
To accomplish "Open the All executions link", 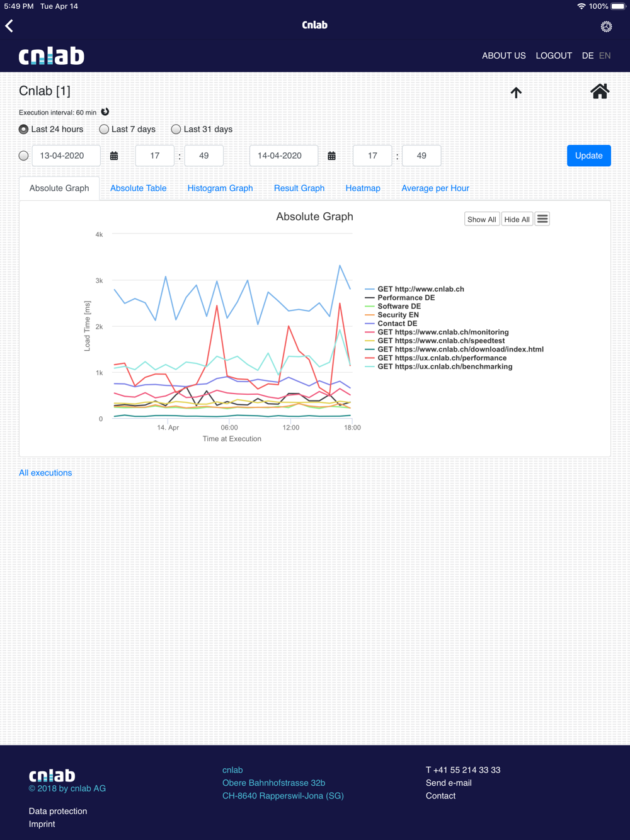I will (45, 473).
